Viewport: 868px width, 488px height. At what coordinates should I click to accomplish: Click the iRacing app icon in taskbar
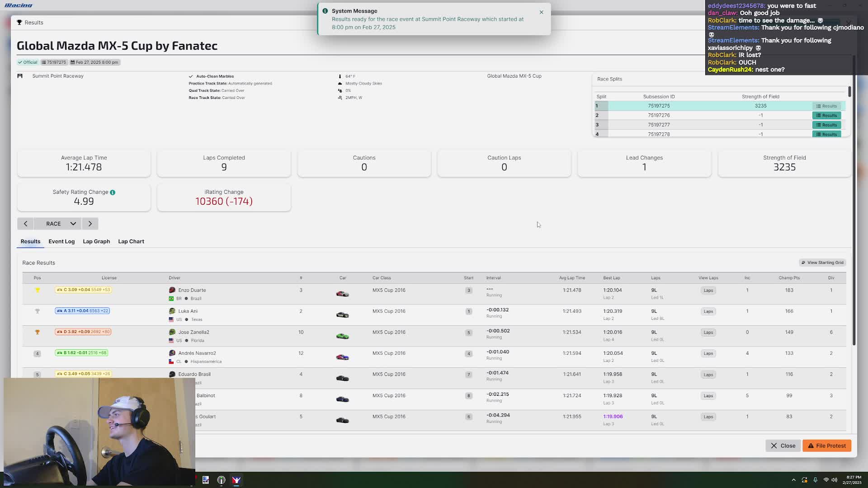[236, 480]
